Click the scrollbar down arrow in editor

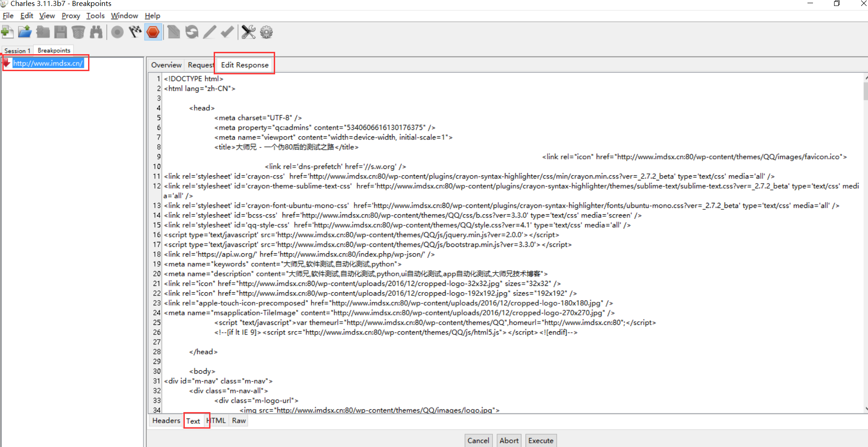click(x=866, y=408)
